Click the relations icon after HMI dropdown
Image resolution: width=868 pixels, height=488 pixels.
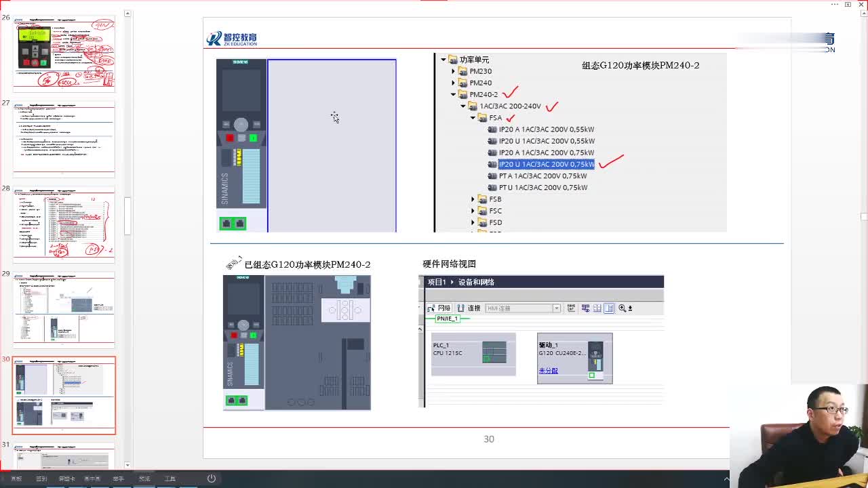click(571, 308)
